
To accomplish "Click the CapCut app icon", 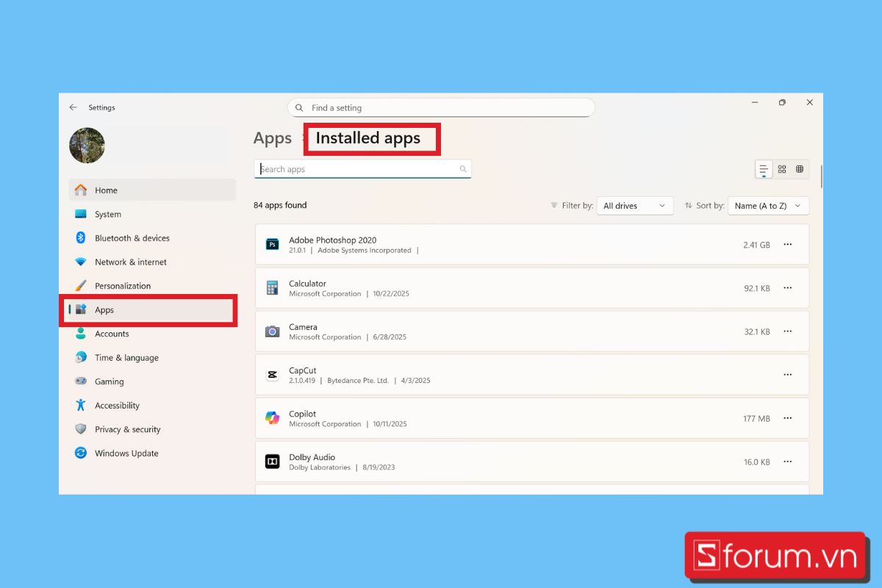I will click(273, 375).
